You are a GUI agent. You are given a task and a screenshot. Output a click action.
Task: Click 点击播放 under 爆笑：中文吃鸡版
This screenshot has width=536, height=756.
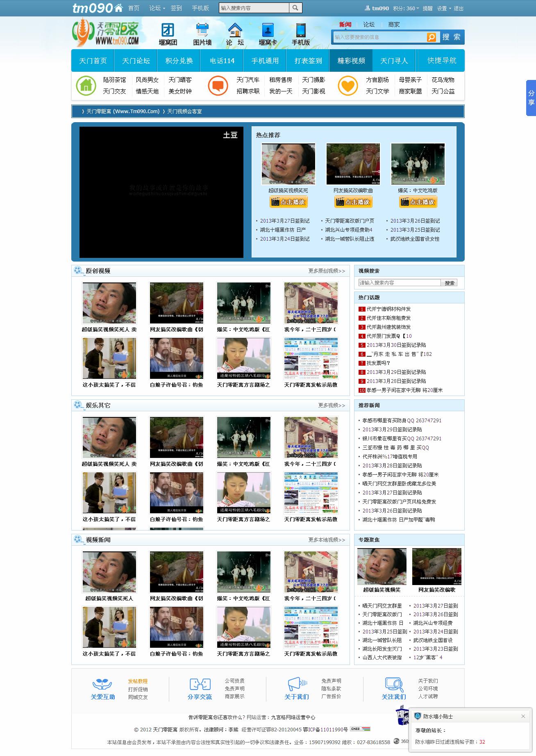pyautogui.click(x=418, y=202)
